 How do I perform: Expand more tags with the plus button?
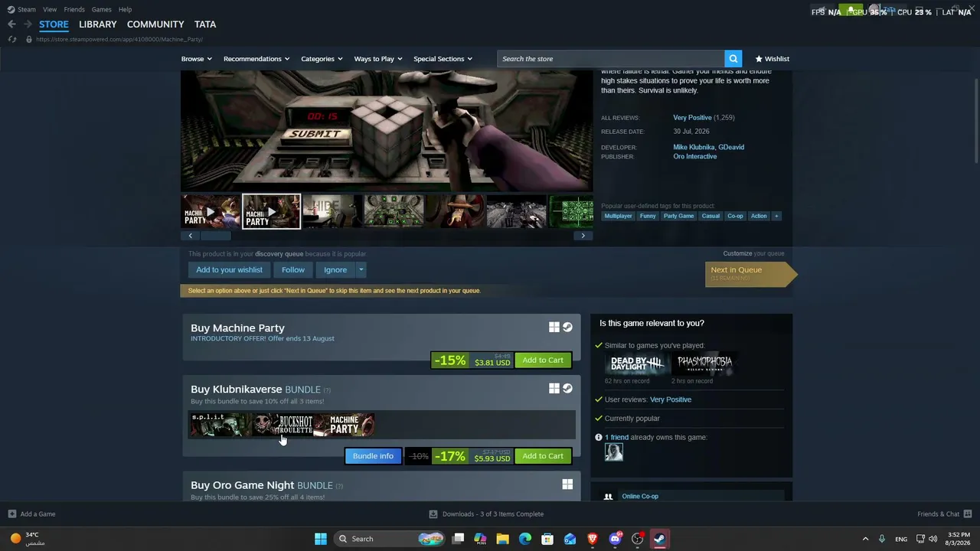[776, 216]
